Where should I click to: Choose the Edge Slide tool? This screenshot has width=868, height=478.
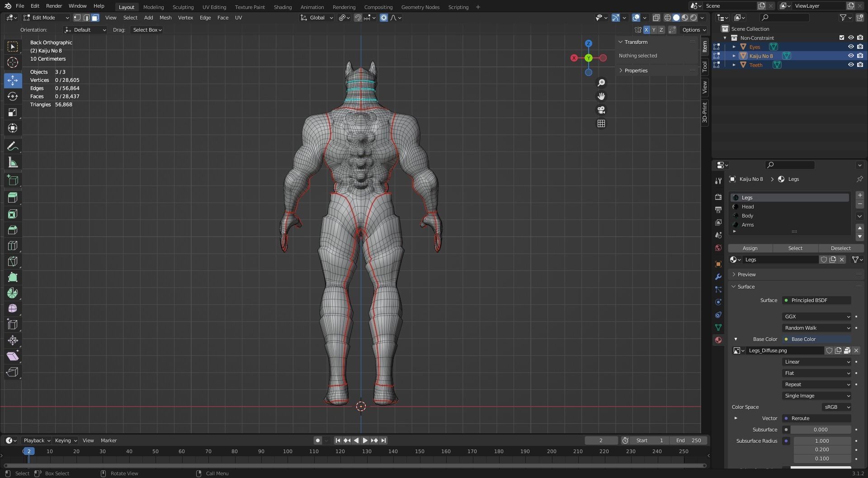point(13,325)
